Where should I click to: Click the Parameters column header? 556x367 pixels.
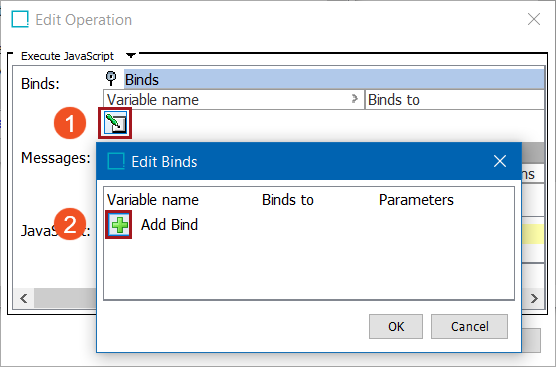pyautogui.click(x=416, y=200)
